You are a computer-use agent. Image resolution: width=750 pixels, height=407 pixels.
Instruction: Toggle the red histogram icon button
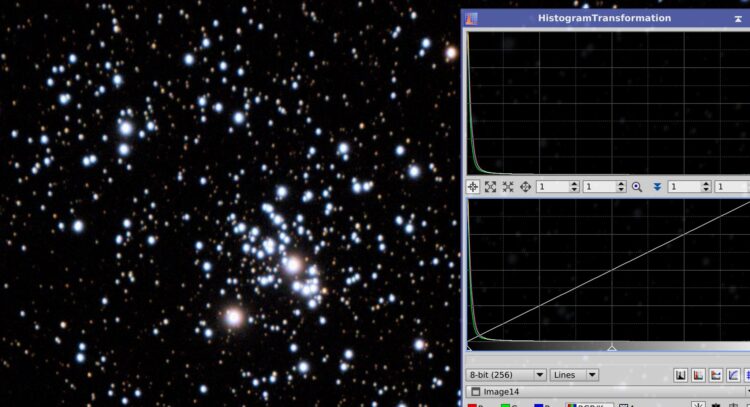click(698, 375)
